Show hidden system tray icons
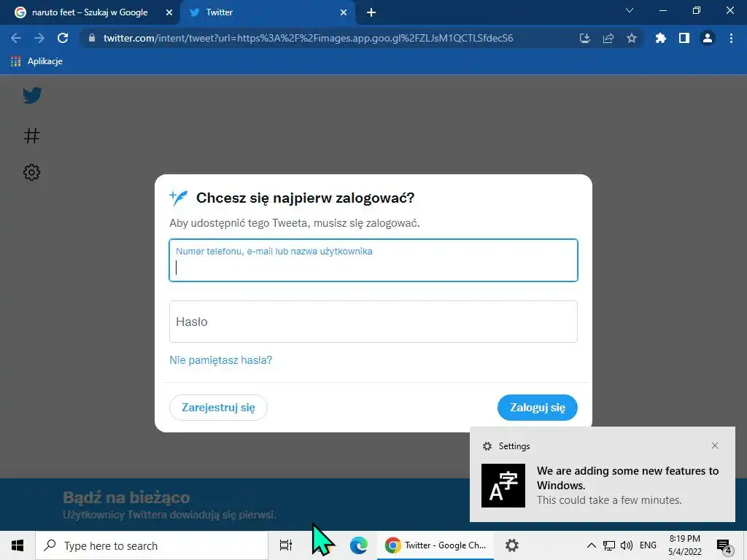747x560 pixels. 591,545
